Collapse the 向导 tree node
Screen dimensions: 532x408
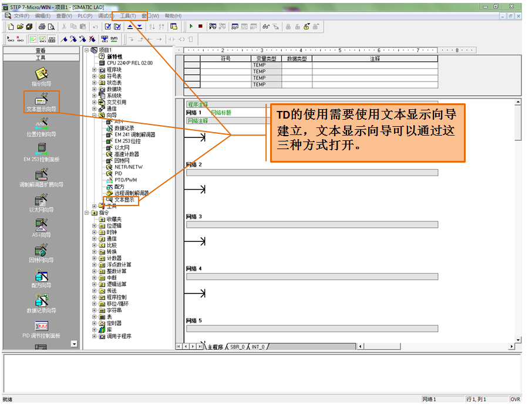pyautogui.click(x=95, y=115)
